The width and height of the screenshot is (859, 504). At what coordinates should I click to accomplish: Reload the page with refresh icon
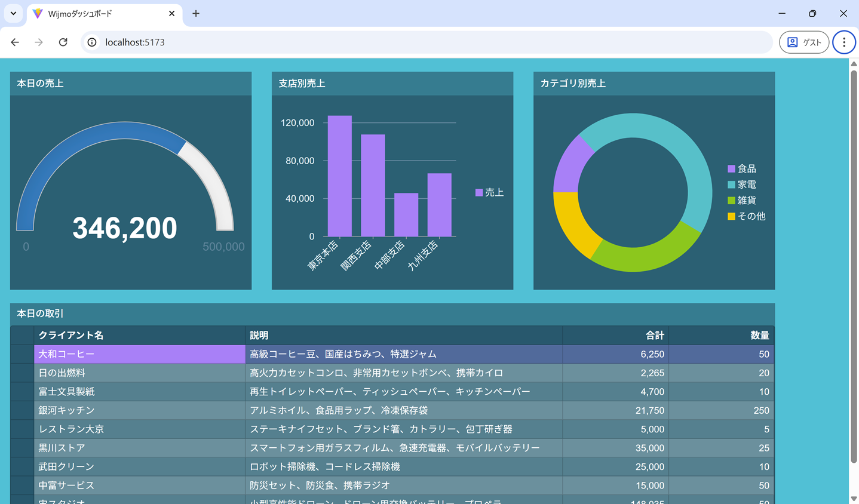pyautogui.click(x=63, y=42)
